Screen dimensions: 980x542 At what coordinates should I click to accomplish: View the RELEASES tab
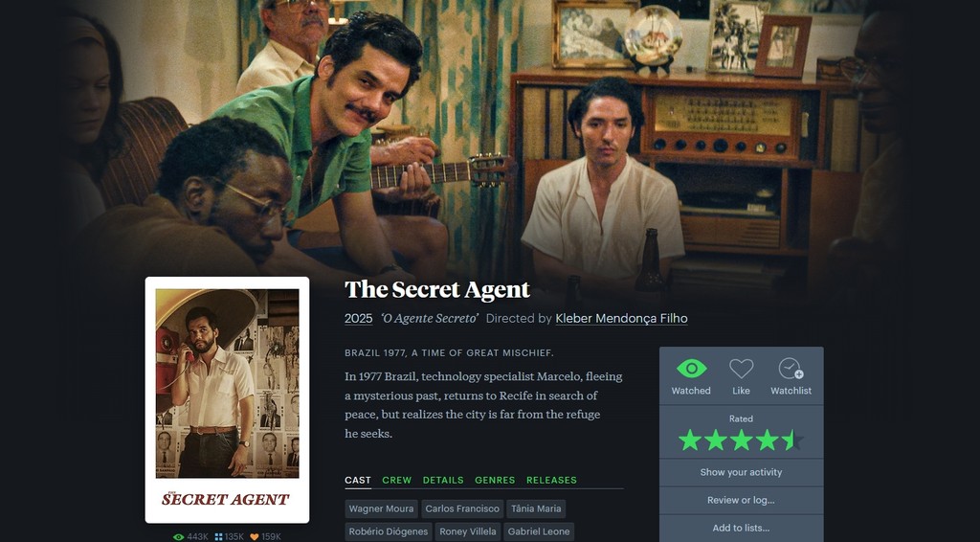(x=551, y=480)
